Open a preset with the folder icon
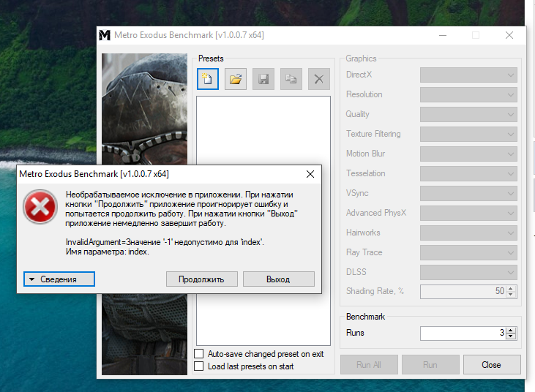The height and width of the screenshot is (392, 535). click(236, 79)
